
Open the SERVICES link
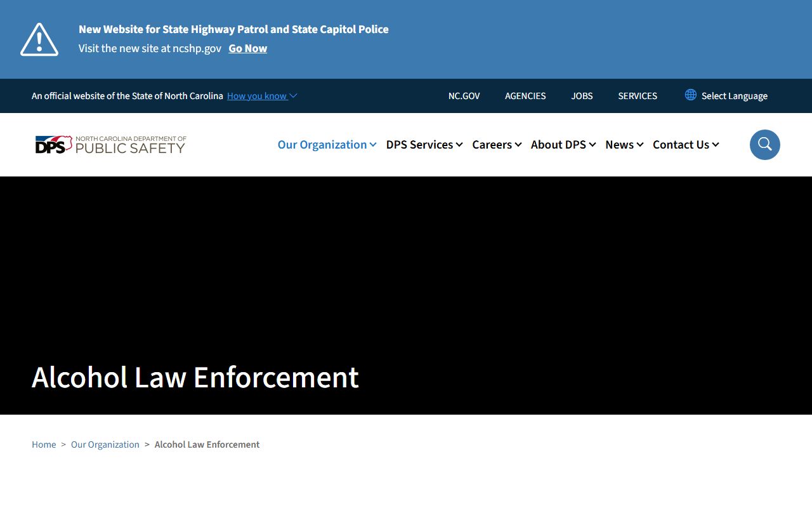[638, 96]
